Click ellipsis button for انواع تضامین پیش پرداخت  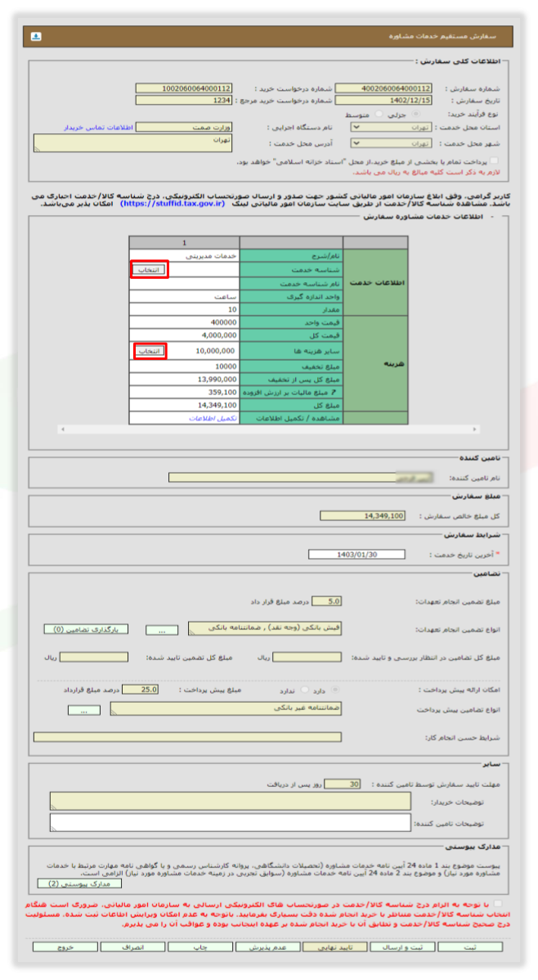point(84,711)
